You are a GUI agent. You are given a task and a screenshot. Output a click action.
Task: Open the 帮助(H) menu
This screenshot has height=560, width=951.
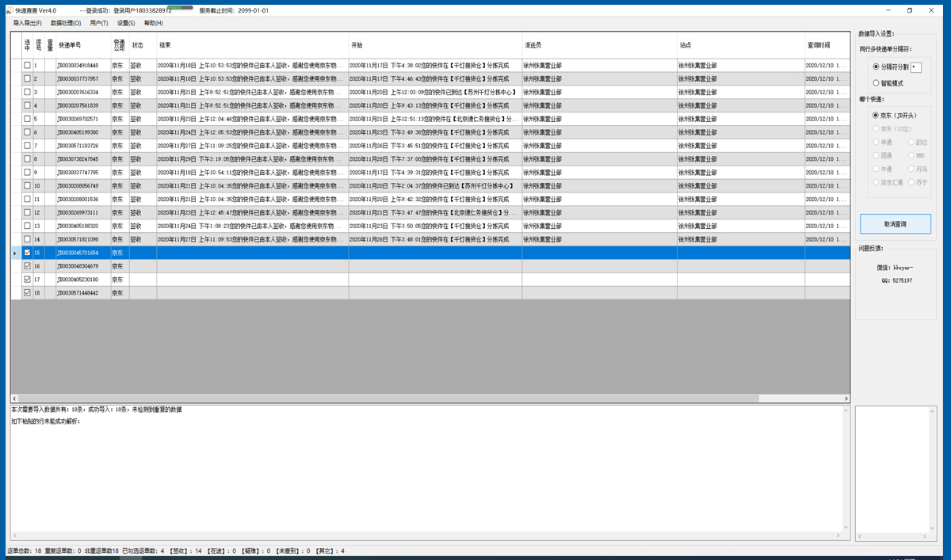[154, 23]
